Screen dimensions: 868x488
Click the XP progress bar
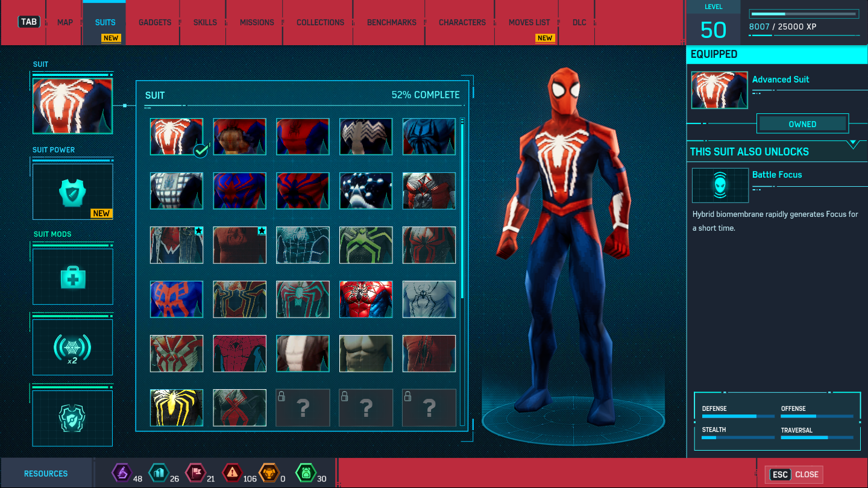tap(804, 13)
